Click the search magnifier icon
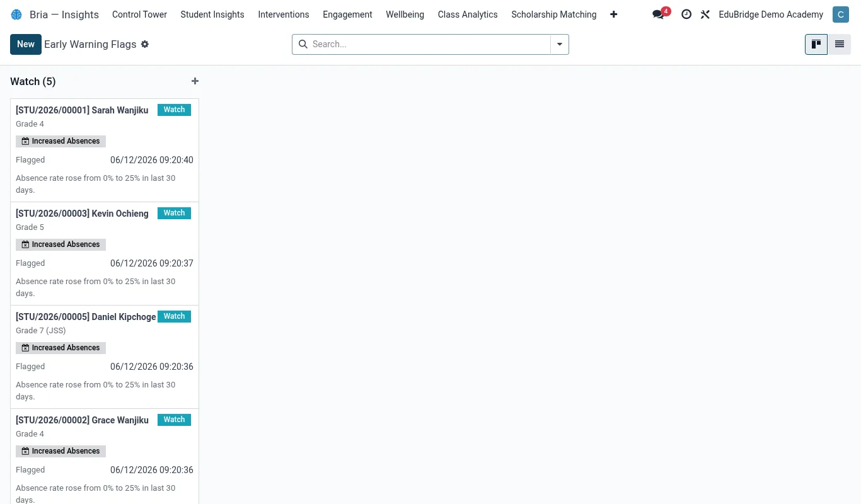This screenshot has height=504, width=861. (303, 44)
